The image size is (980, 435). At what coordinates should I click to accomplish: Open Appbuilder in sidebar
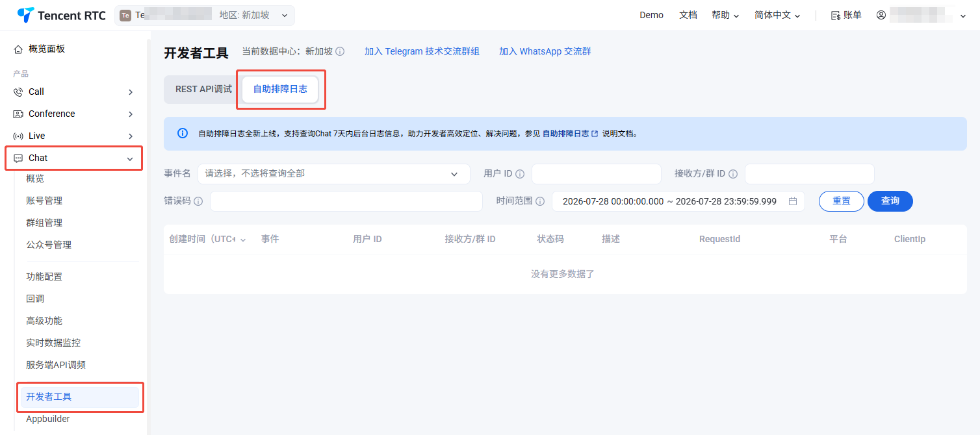pos(48,419)
